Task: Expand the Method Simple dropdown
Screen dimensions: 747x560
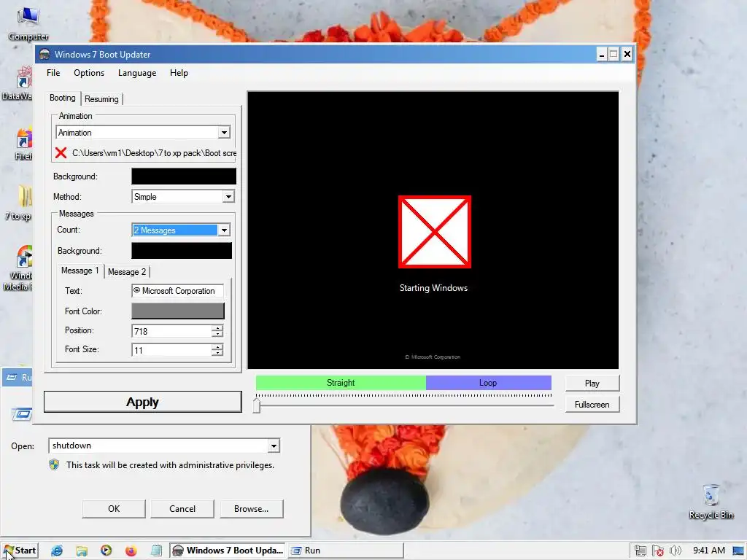Action: pyautogui.click(x=228, y=197)
